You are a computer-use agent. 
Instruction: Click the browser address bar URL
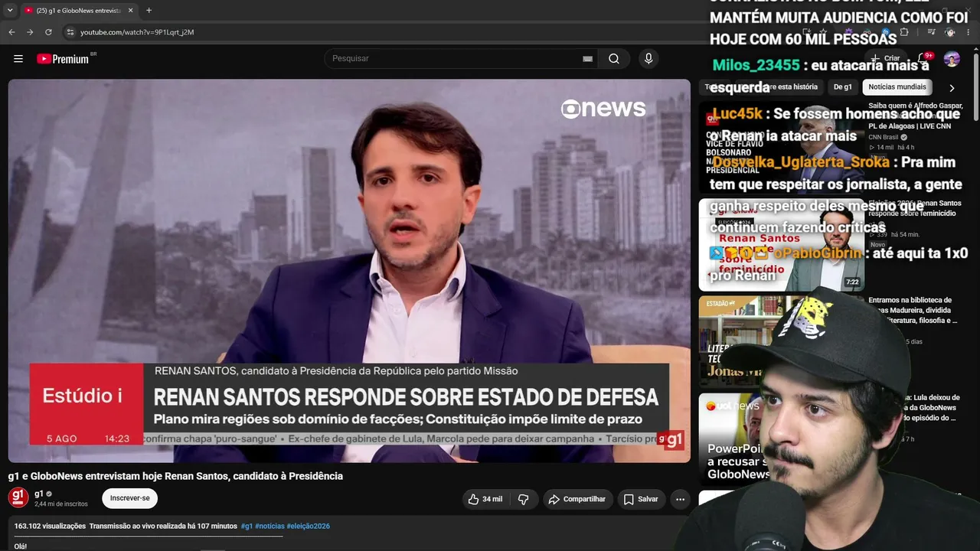coord(137,32)
